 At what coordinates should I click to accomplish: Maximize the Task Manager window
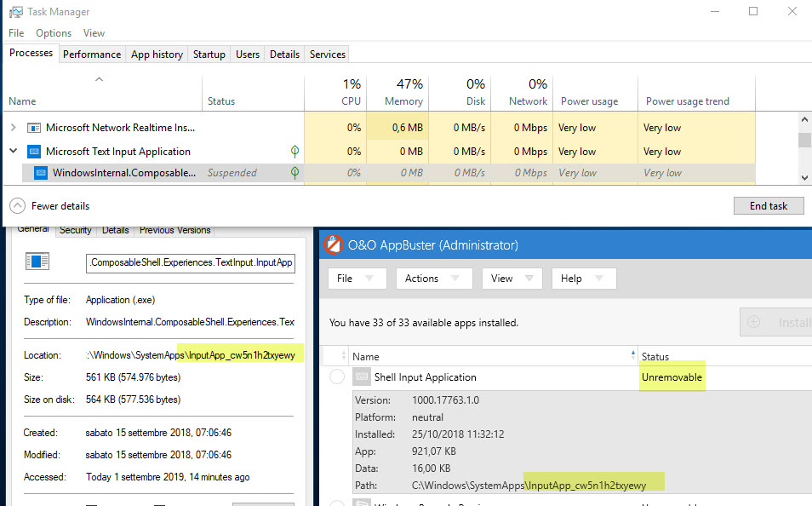753,11
